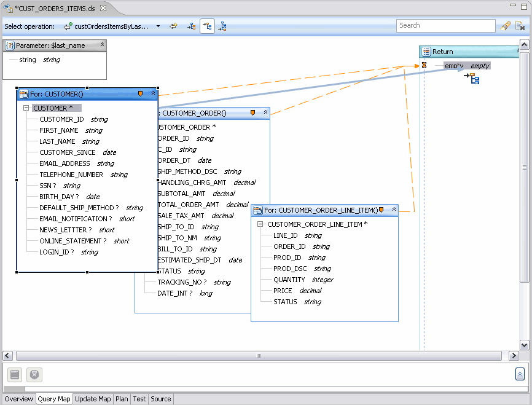Click the highlighter pen icon beside Search

[x=506, y=26]
